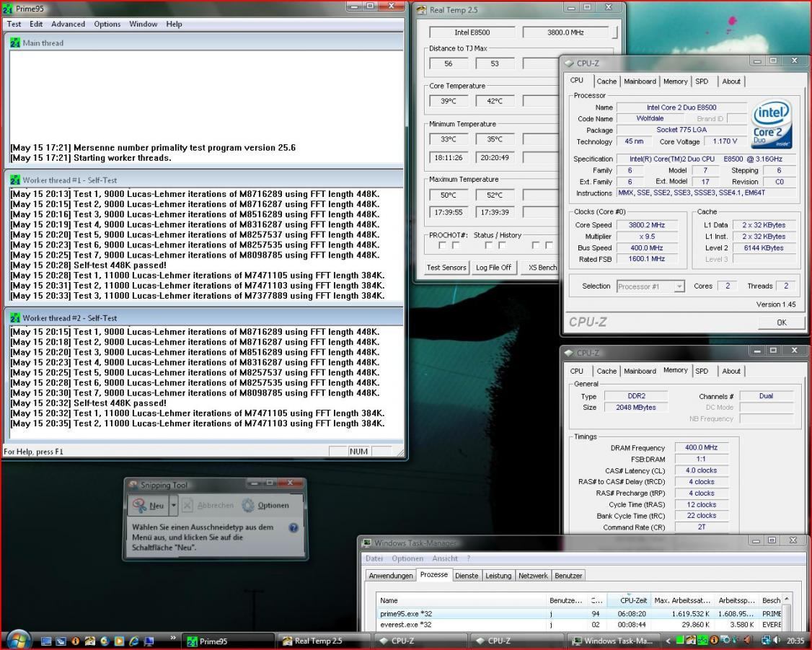Open the Options menu in Prime95
812x650 pixels.
pyautogui.click(x=107, y=24)
